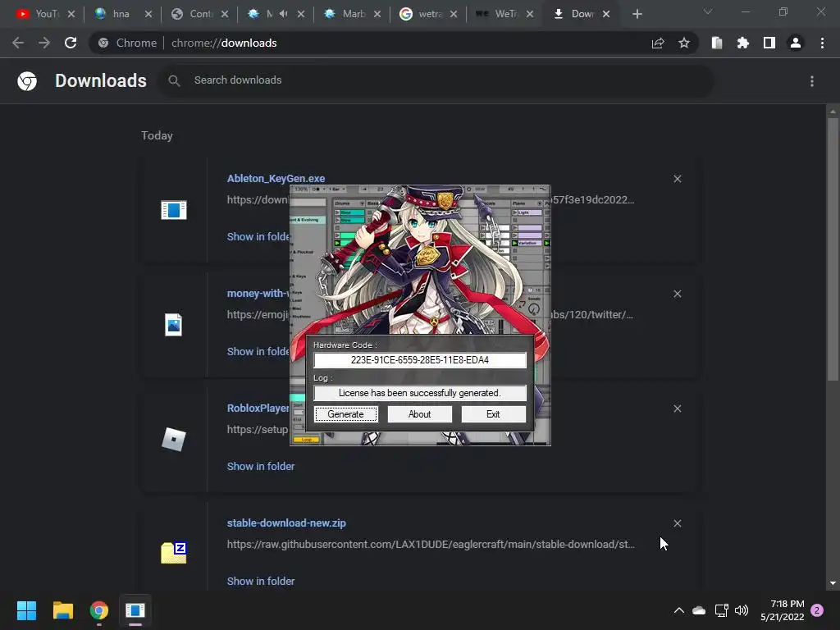Click the raw.githubusercontent.com source URL
The image size is (840, 630).
[431, 545]
